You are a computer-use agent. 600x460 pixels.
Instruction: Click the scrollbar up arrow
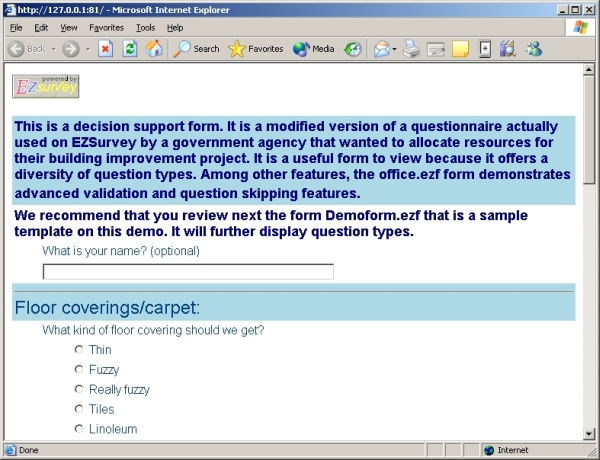click(589, 69)
